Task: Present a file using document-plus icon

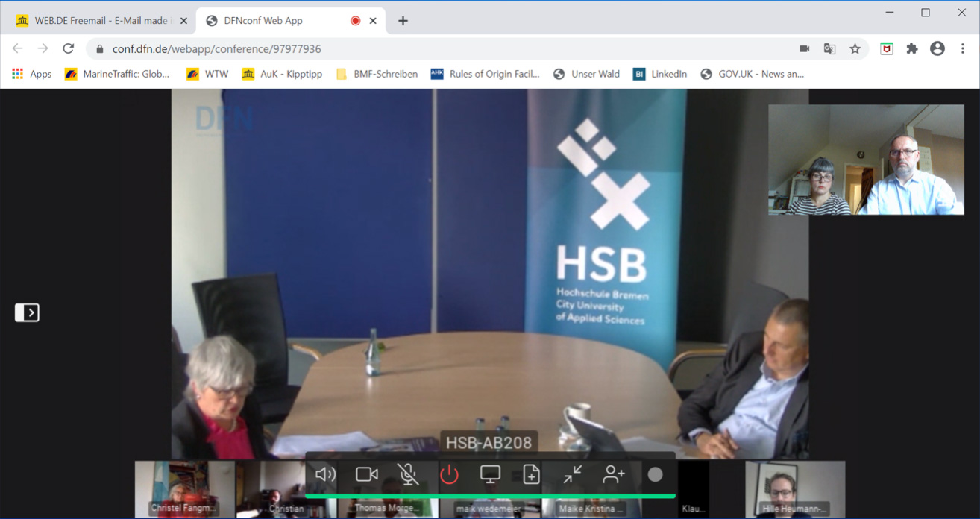Action: tap(531, 474)
